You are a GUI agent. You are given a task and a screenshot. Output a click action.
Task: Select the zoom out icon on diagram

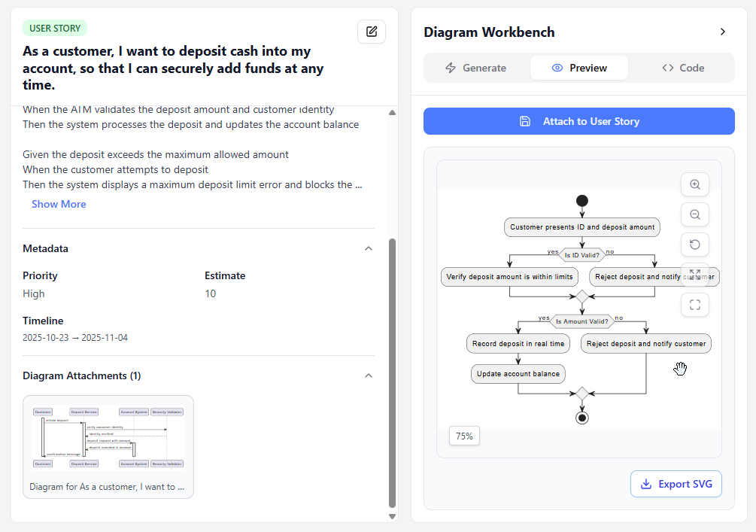(694, 214)
